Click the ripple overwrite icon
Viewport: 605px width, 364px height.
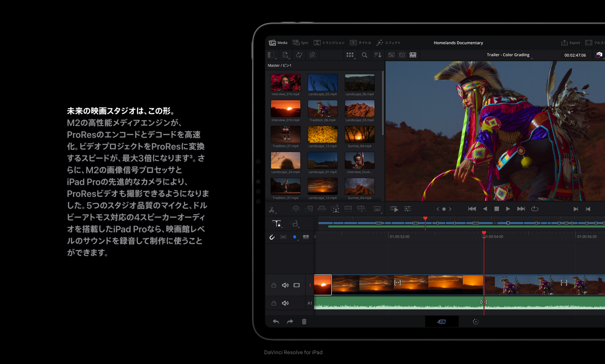[322, 209]
